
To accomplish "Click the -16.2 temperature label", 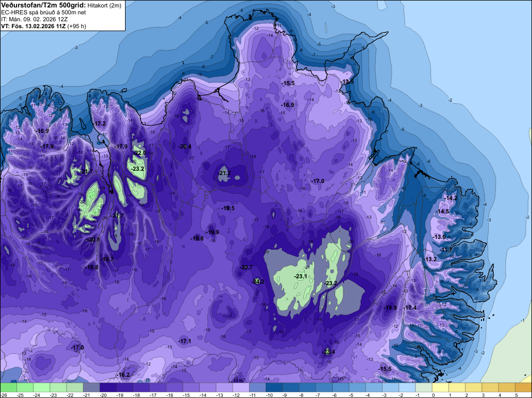I will pyautogui.click(x=123, y=375).
